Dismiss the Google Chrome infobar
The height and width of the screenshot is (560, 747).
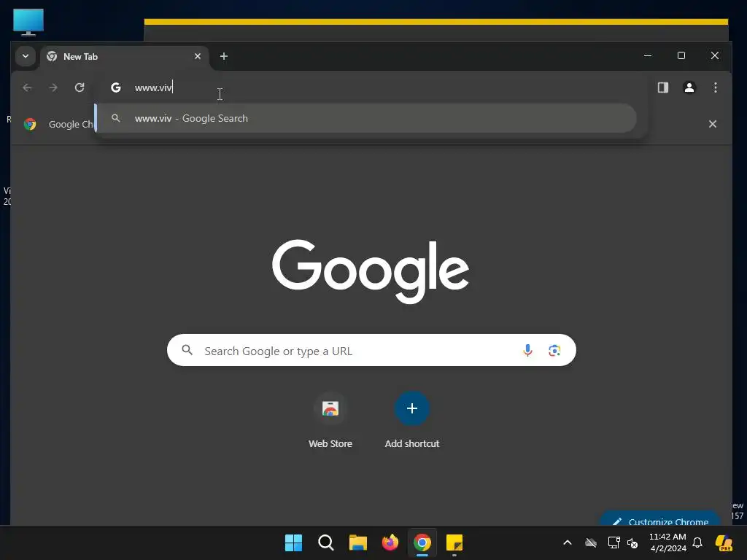[x=713, y=124]
